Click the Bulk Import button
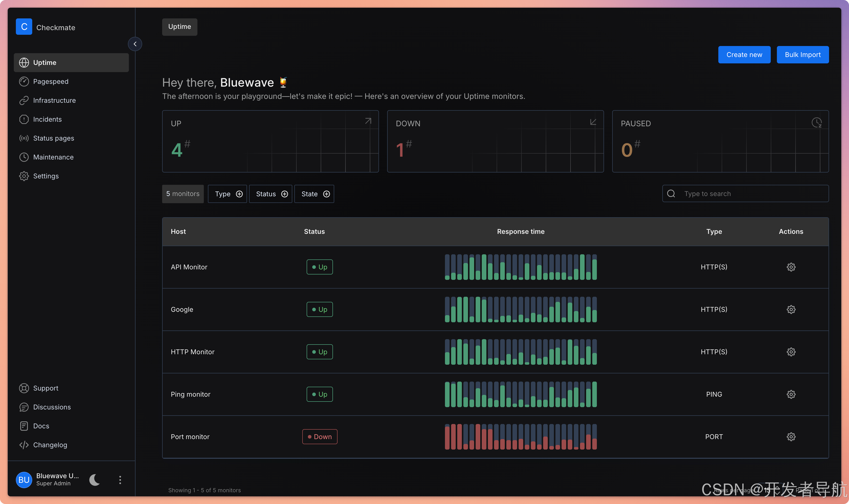 tap(802, 55)
